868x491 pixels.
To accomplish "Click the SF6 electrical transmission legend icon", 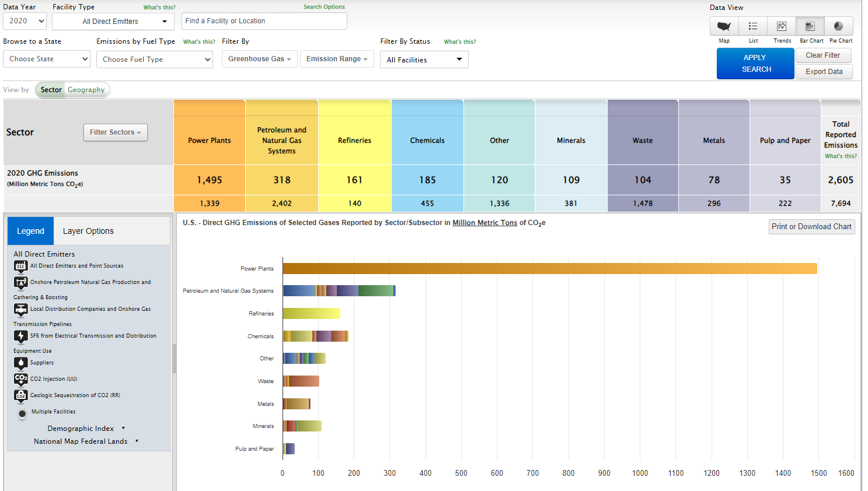I will pyautogui.click(x=21, y=336).
